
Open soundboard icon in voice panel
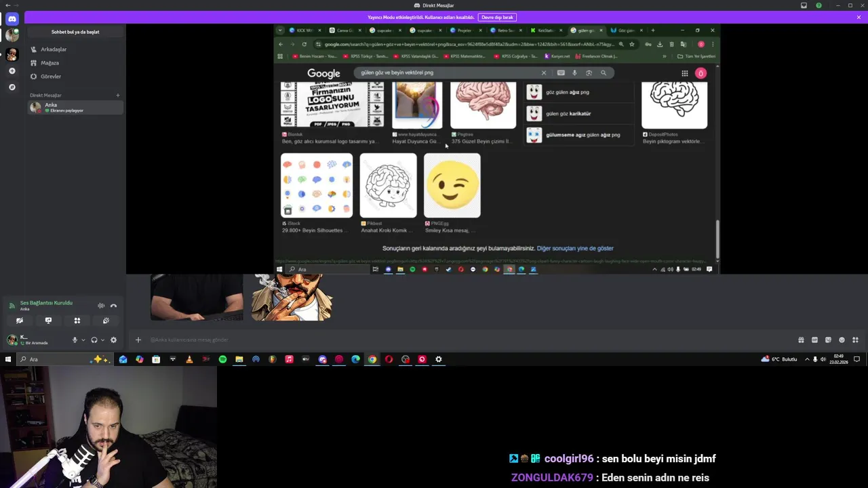106,321
